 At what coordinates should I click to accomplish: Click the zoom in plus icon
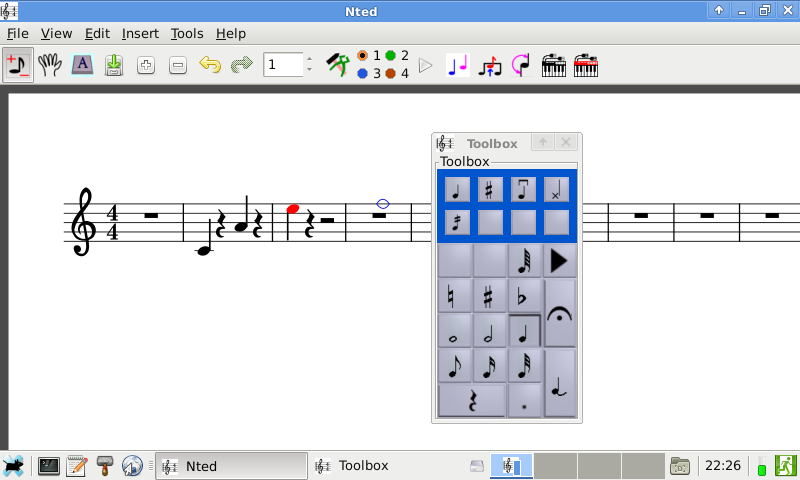click(146, 65)
